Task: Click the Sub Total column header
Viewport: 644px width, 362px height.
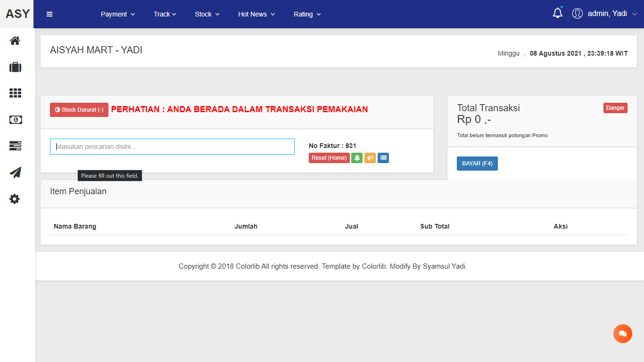Action: click(x=435, y=226)
